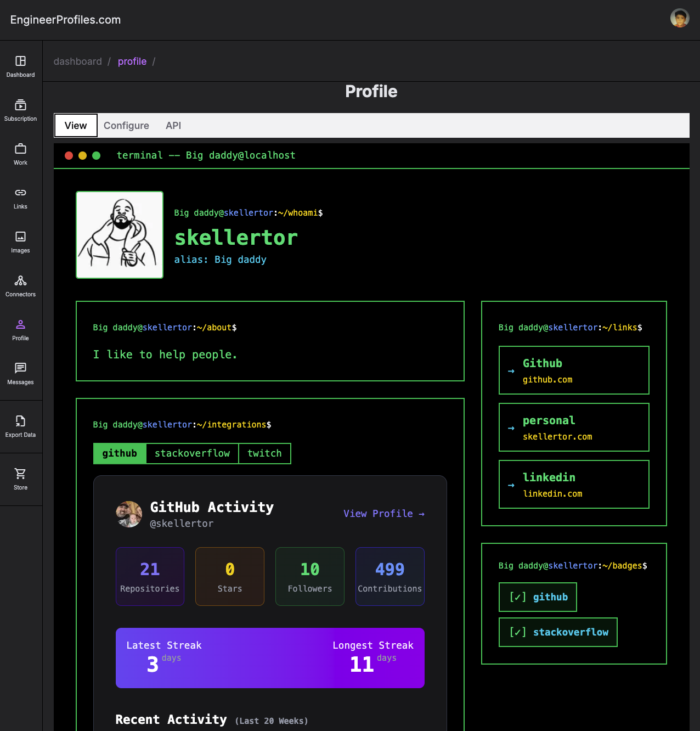
Task: Click the green terminal traffic light
Action: coord(96,155)
